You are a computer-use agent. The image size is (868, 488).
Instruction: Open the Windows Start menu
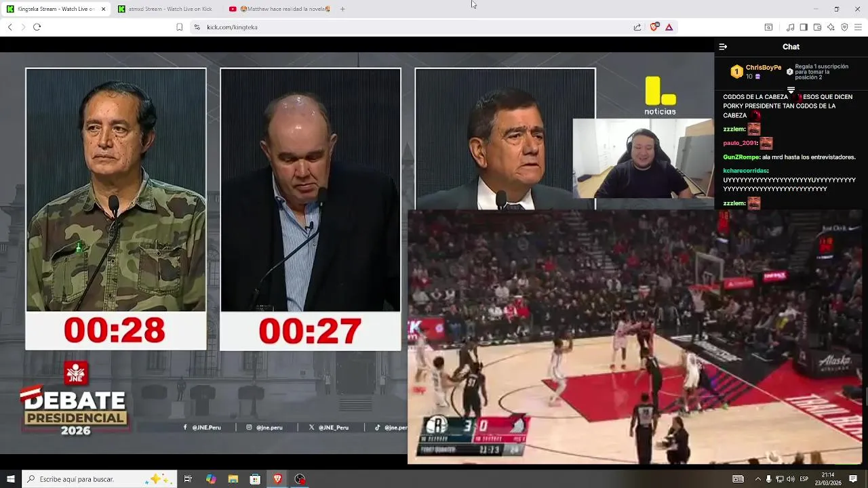pos(10,479)
